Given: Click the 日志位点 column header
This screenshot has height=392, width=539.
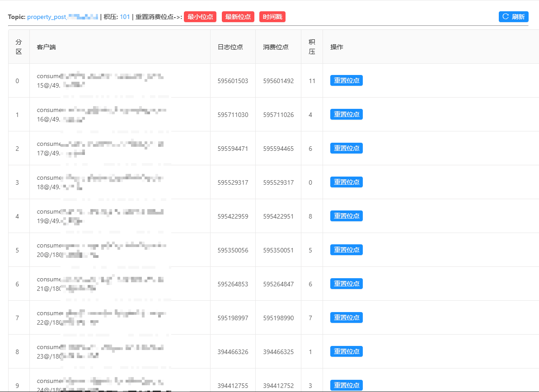Looking at the screenshot, I should 230,47.
